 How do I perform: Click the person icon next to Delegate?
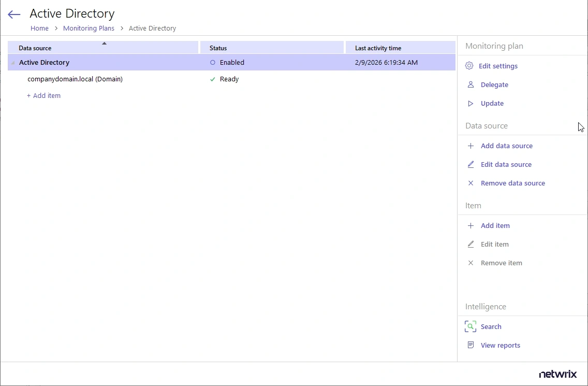pyautogui.click(x=471, y=84)
